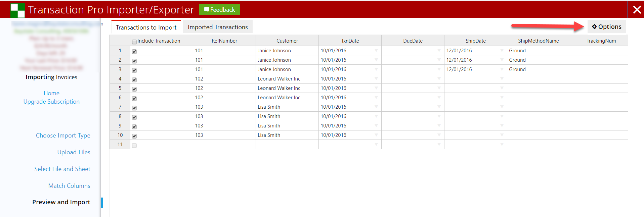
Task: Go back to Choose Import Type step
Action: (x=63, y=135)
